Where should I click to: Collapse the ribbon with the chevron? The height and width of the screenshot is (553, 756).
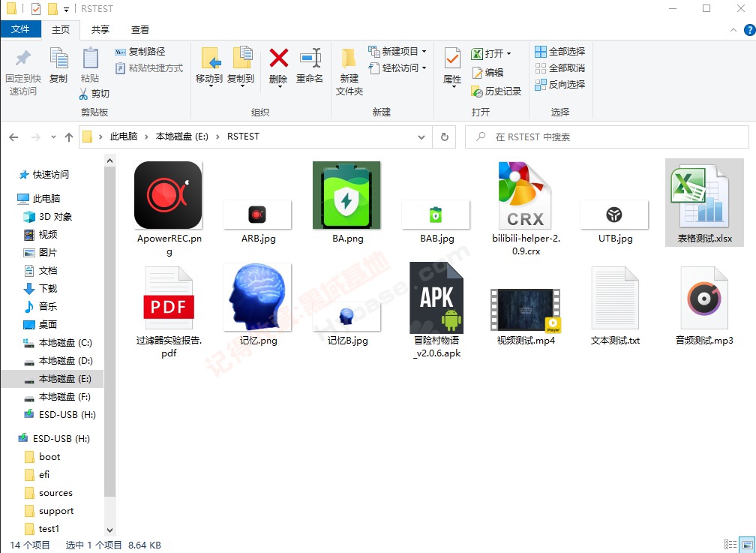coord(733,30)
